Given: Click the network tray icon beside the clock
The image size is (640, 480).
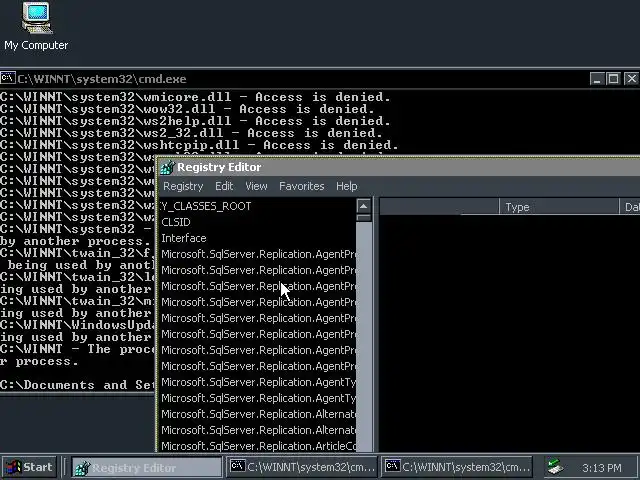Looking at the screenshot, I should (x=556, y=467).
